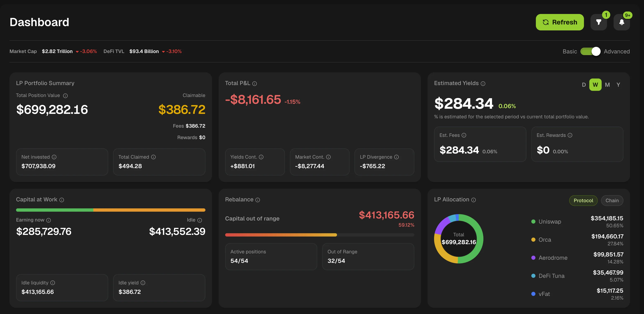644x314 pixels.
Task: Click info icon beside Est. Fees
Action: tap(464, 135)
